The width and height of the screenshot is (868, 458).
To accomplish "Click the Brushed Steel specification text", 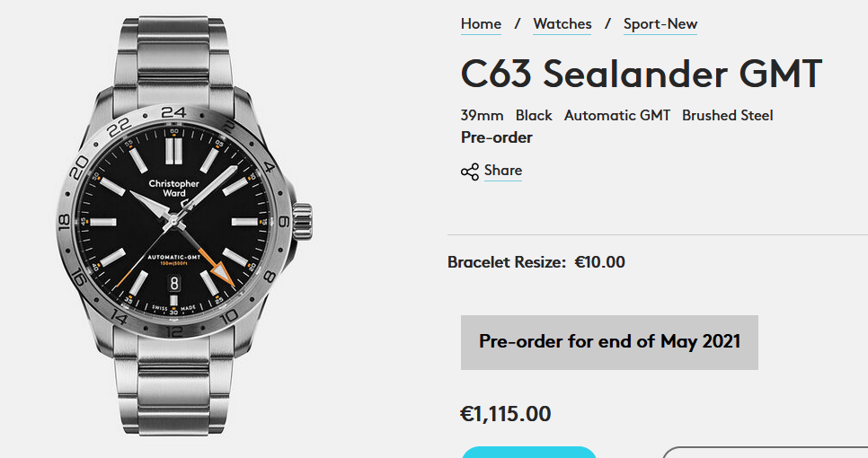I will click(727, 116).
